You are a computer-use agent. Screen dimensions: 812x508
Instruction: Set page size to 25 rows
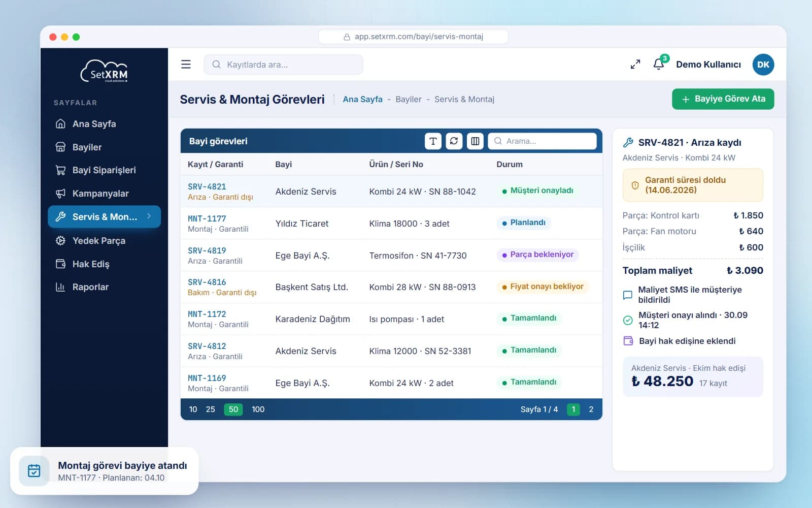click(x=211, y=409)
